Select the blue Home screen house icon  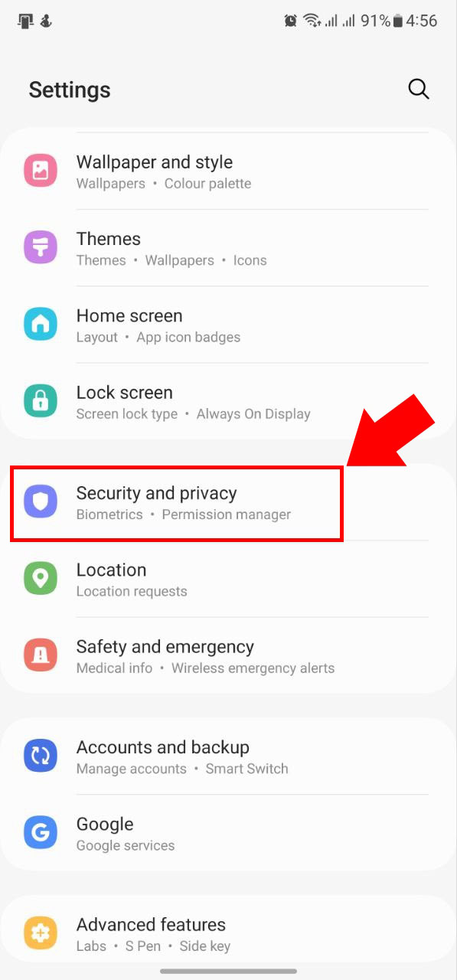point(41,325)
